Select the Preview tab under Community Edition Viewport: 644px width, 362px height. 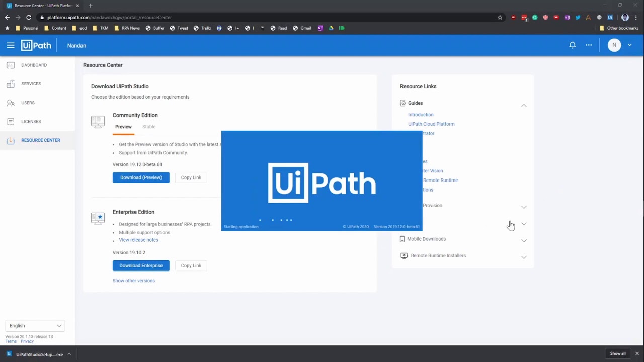tap(123, 127)
